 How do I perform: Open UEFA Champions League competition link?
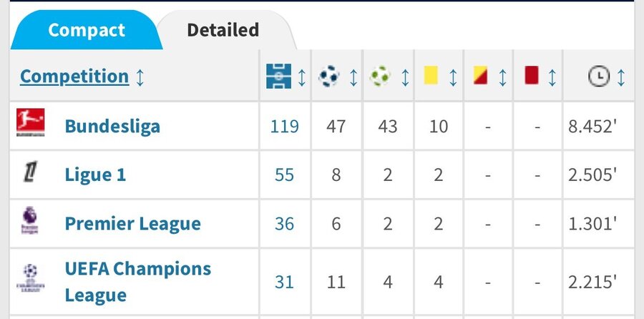click(138, 282)
